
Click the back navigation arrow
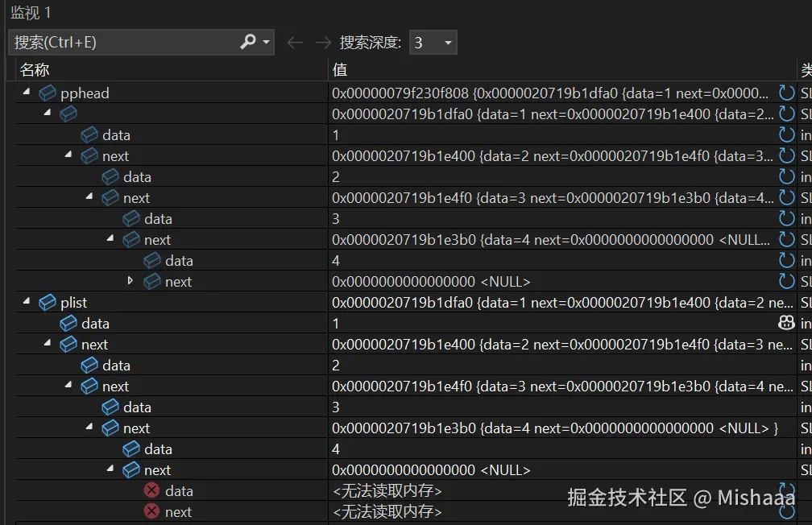point(295,42)
